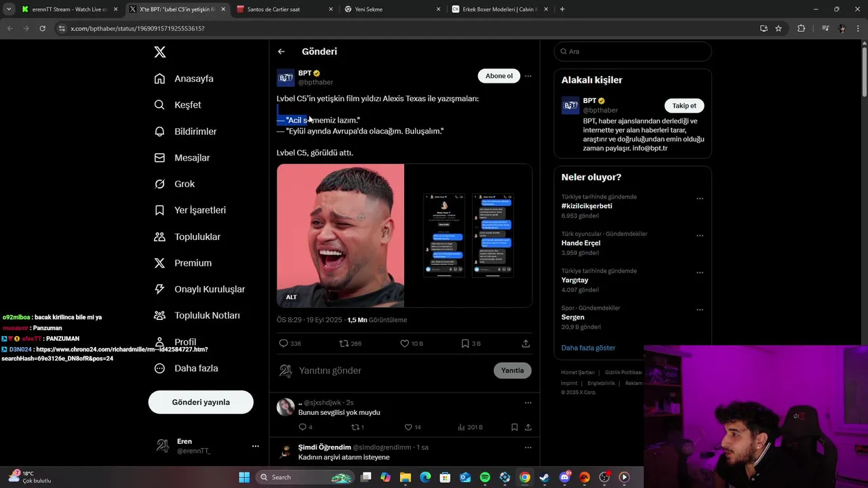Click the address bar URL
The width and height of the screenshot is (868, 488).
point(138,28)
